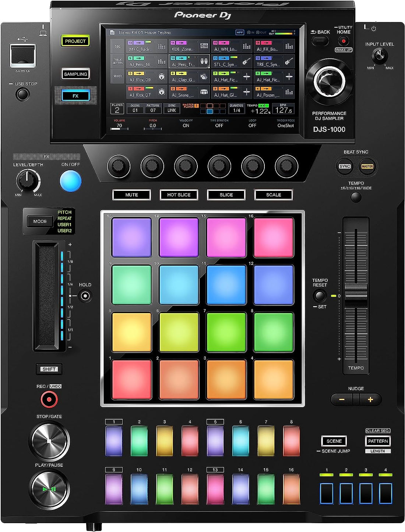Tap the keyboard icon on KDE_Zone track
Screen dimensions: 405x532
click(x=204, y=45)
